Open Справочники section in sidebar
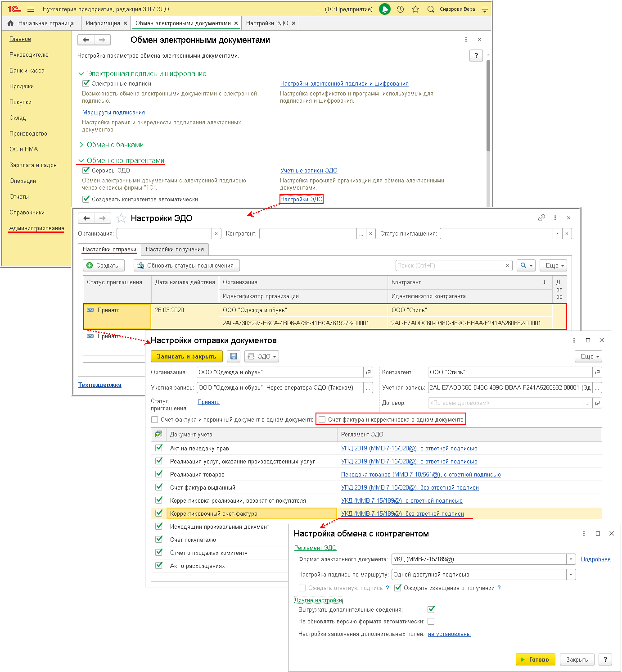Screen dimensions: 622x672 [x=27, y=213]
